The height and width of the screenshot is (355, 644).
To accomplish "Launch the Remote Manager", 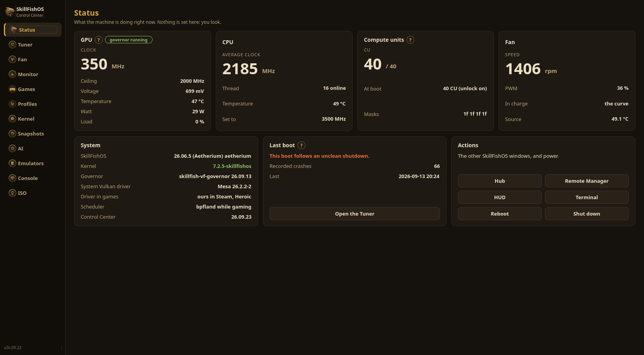I will pos(587,181).
